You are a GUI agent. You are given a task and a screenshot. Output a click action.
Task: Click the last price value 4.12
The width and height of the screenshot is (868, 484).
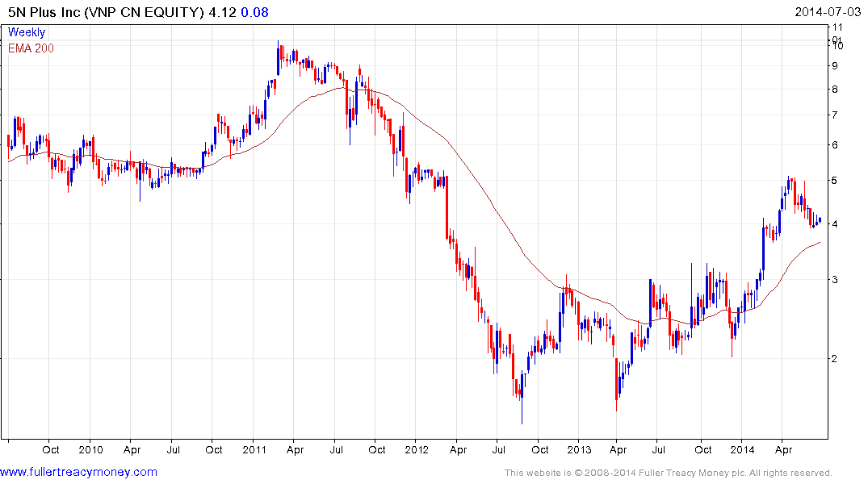pyautogui.click(x=223, y=12)
